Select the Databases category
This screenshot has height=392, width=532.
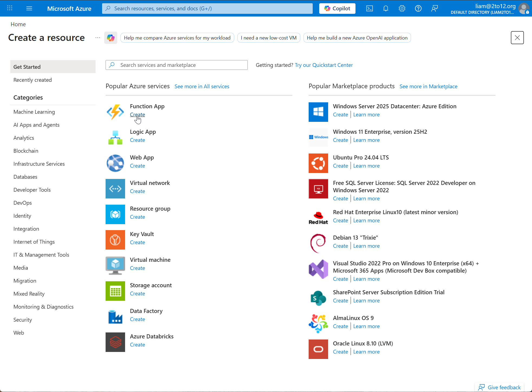[x=25, y=177]
